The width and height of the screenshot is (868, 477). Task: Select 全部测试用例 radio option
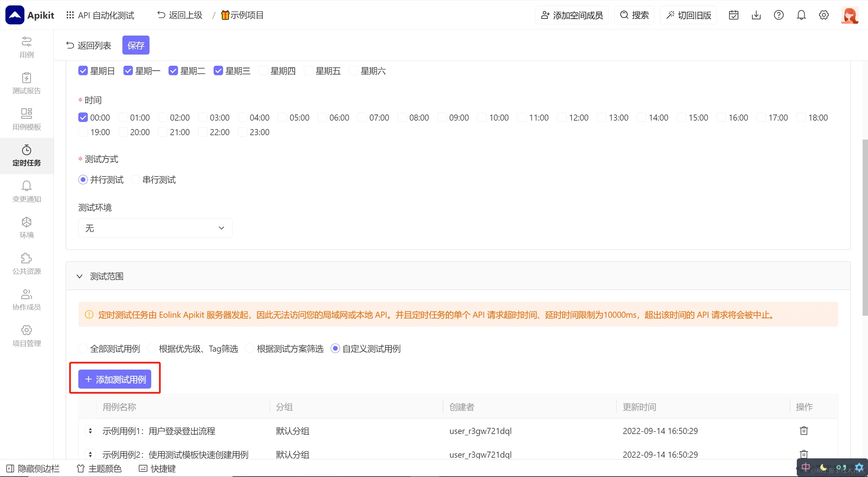pos(83,349)
